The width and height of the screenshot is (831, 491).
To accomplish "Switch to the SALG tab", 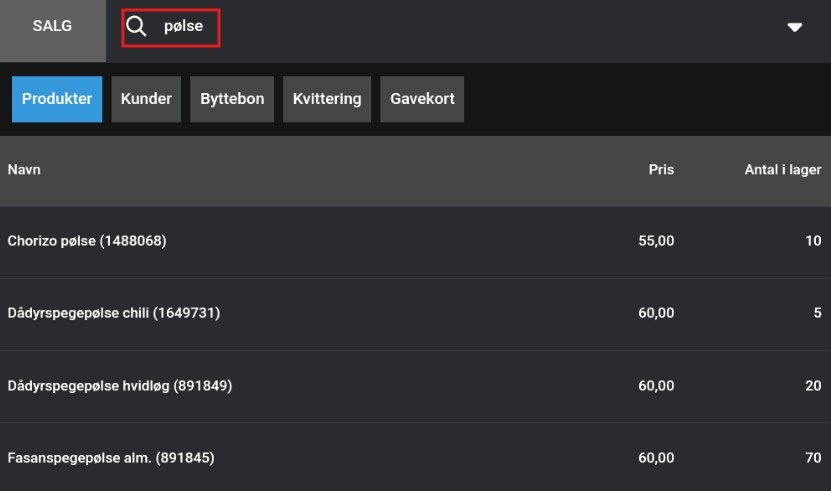I will (52, 27).
